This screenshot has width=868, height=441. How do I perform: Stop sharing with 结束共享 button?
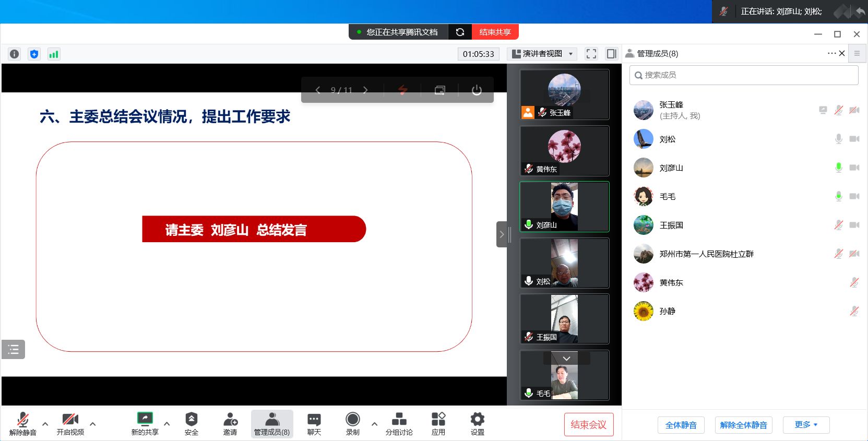(495, 32)
